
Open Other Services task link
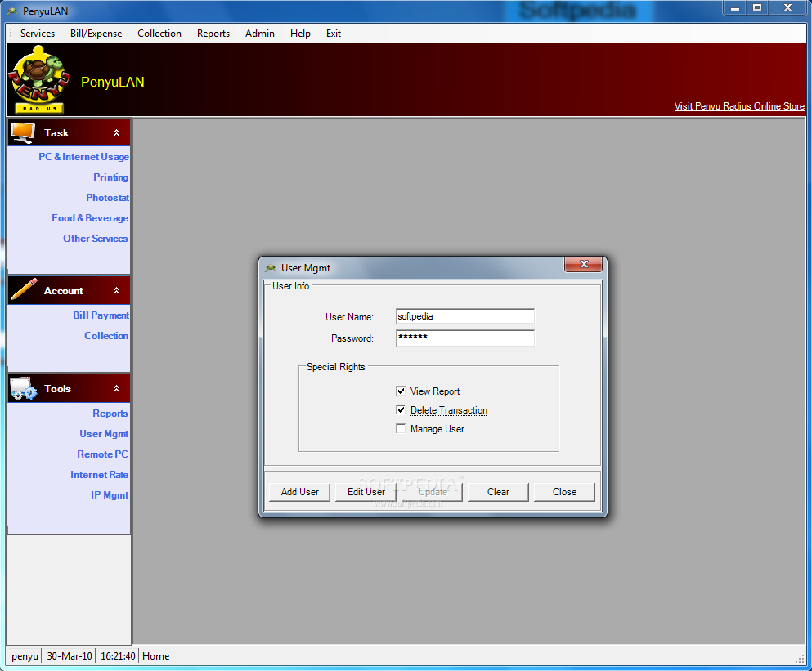96,238
